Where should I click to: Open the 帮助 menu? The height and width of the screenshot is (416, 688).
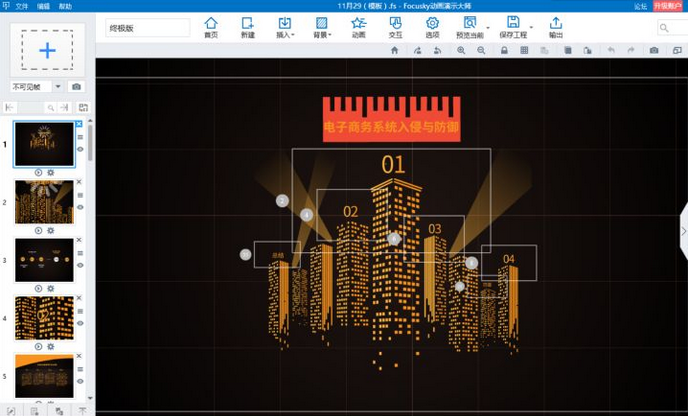coord(65,6)
